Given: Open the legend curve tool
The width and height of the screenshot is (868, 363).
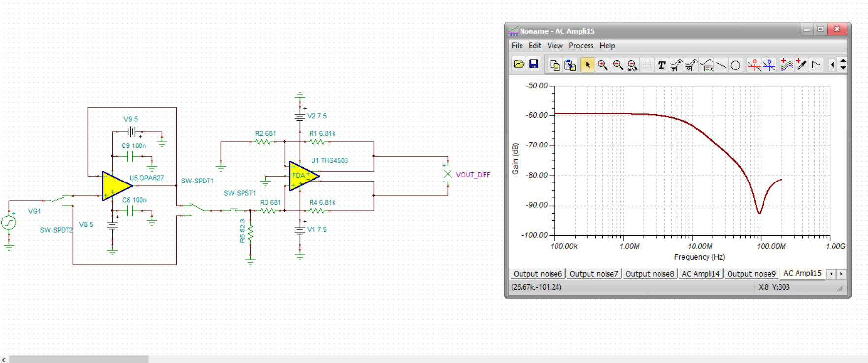Looking at the screenshot, I should coord(706,65).
